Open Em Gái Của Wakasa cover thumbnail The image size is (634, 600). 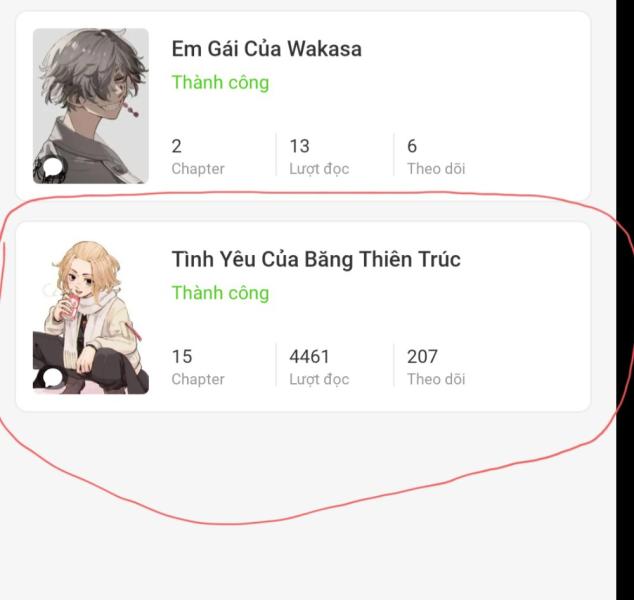coord(91,106)
